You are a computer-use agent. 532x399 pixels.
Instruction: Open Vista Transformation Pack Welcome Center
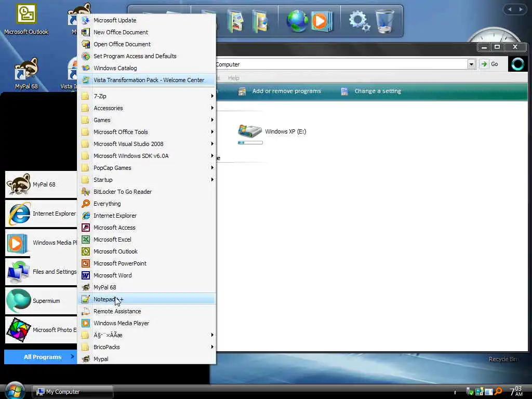pyautogui.click(x=147, y=80)
